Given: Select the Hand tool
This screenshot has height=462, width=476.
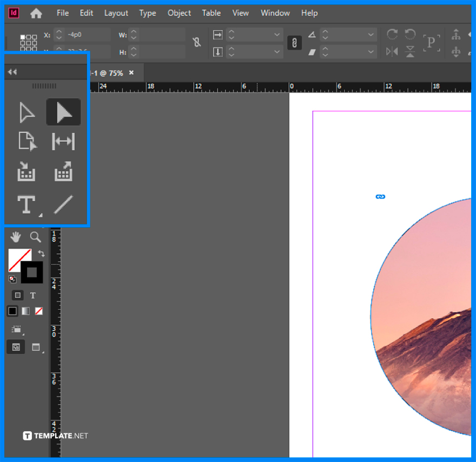Looking at the screenshot, I should 16,236.
